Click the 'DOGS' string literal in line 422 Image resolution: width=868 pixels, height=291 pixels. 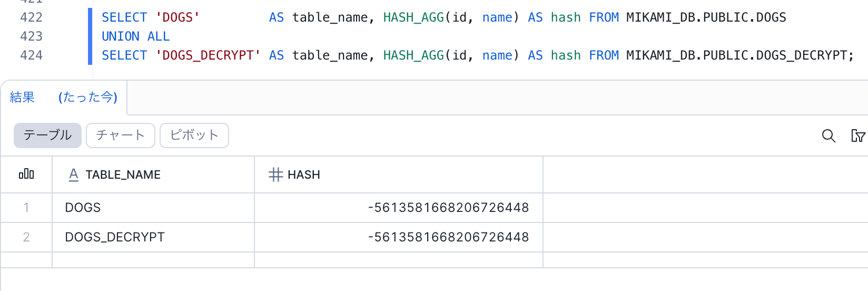pyautogui.click(x=178, y=17)
